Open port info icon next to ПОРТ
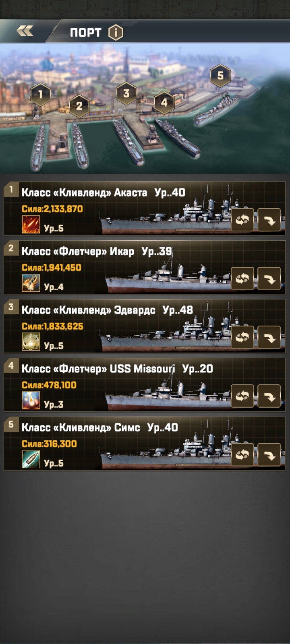Viewport: 290px width, 644px height. (x=116, y=32)
